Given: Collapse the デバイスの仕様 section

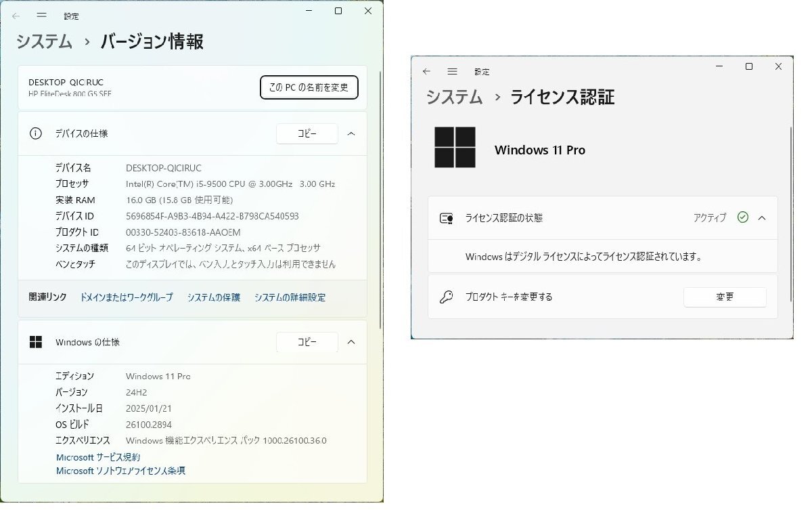Looking at the screenshot, I should pos(351,133).
